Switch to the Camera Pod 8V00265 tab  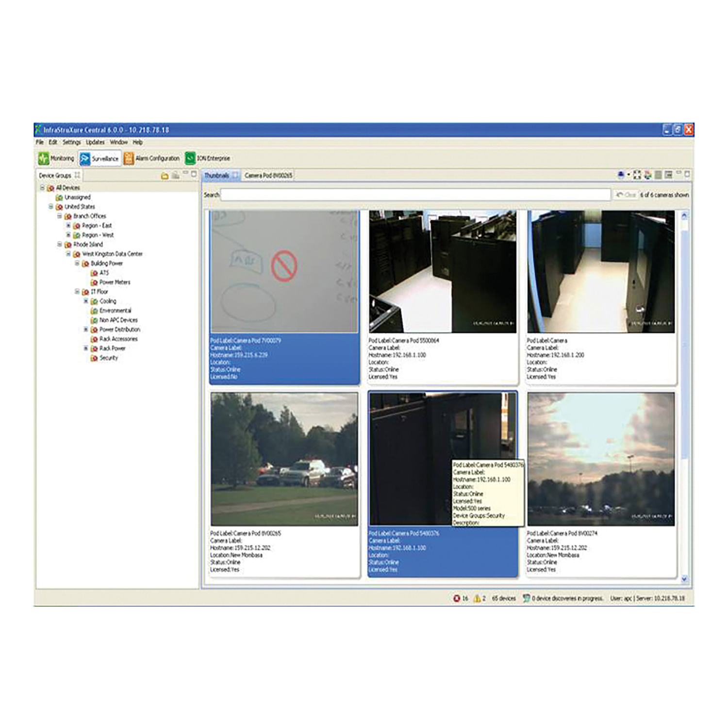pyautogui.click(x=268, y=175)
